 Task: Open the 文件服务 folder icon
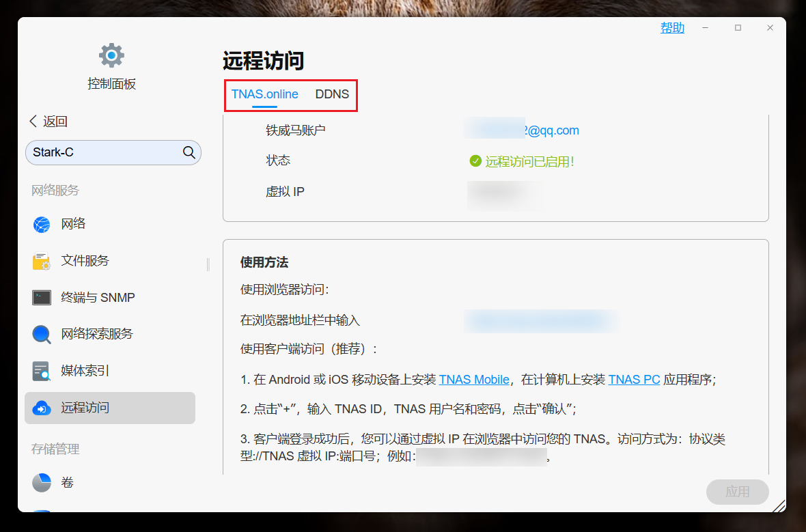coord(42,261)
